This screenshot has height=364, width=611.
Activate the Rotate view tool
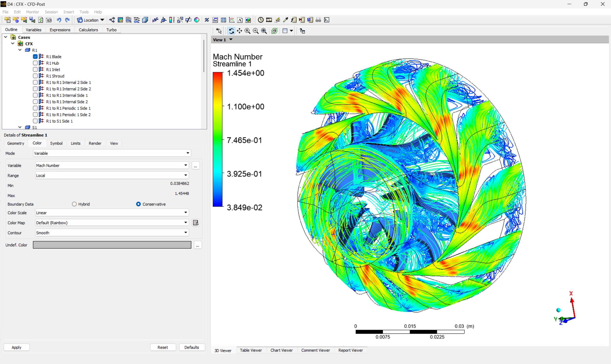(x=231, y=31)
